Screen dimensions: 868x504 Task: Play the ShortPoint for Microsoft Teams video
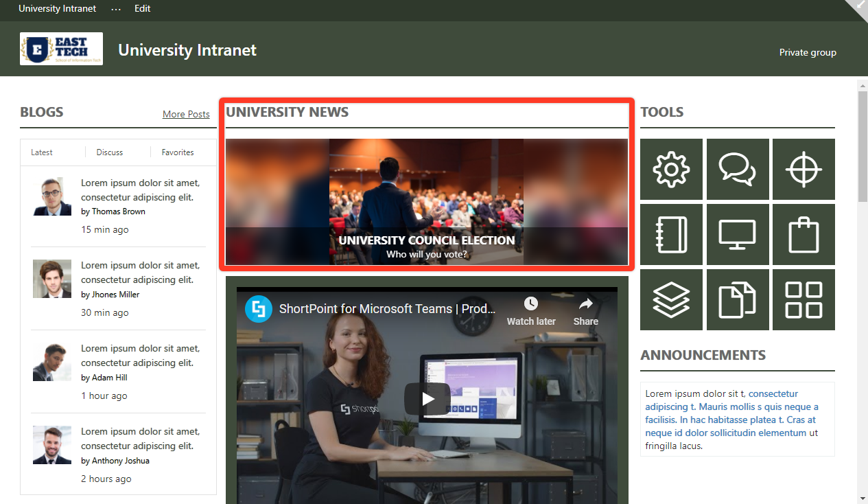[427, 398]
